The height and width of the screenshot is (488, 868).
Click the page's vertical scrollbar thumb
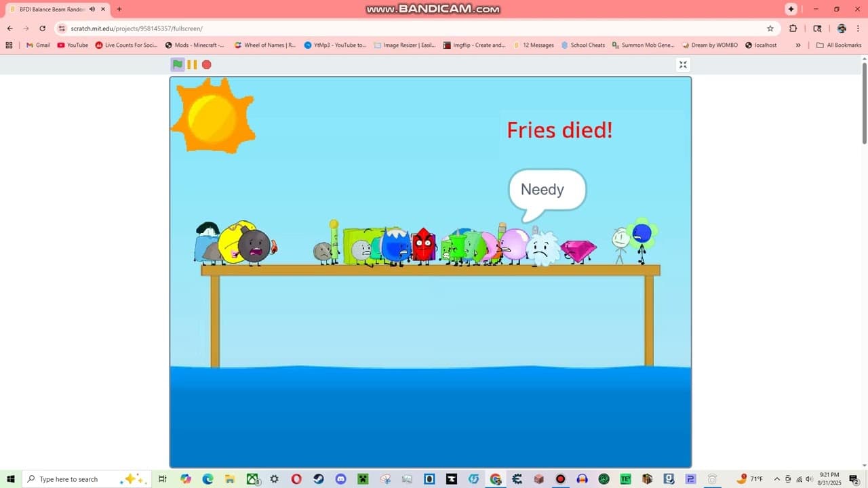[864, 102]
